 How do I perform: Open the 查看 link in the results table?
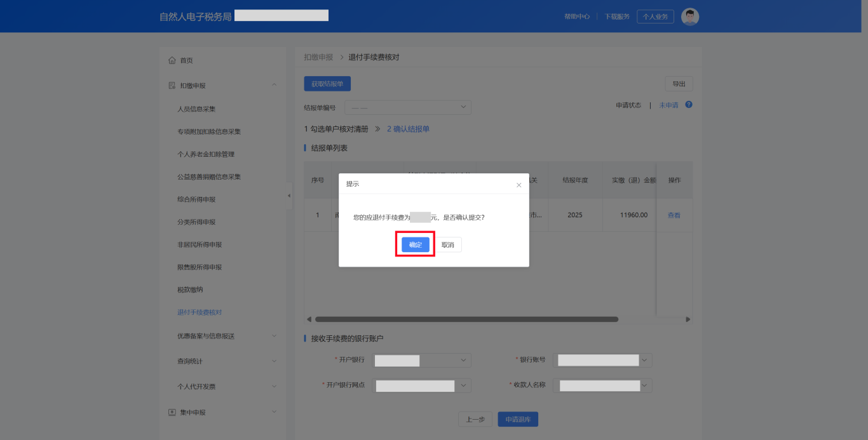point(674,215)
